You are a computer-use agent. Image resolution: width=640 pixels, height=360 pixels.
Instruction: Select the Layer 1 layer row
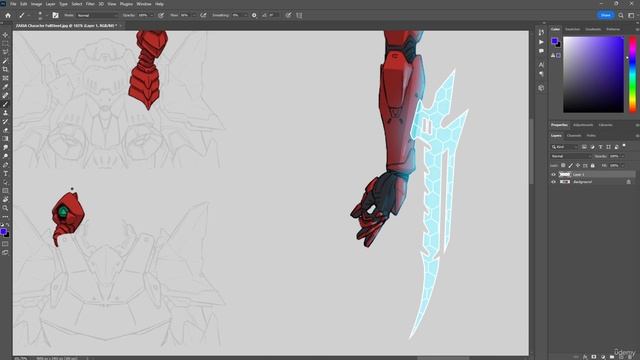(x=593, y=175)
